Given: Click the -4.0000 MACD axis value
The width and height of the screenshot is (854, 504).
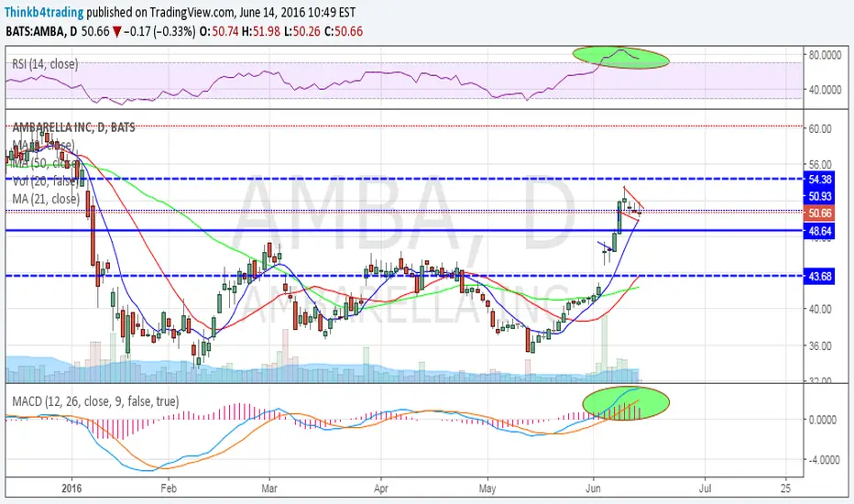Looking at the screenshot, I should click(823, 460).
